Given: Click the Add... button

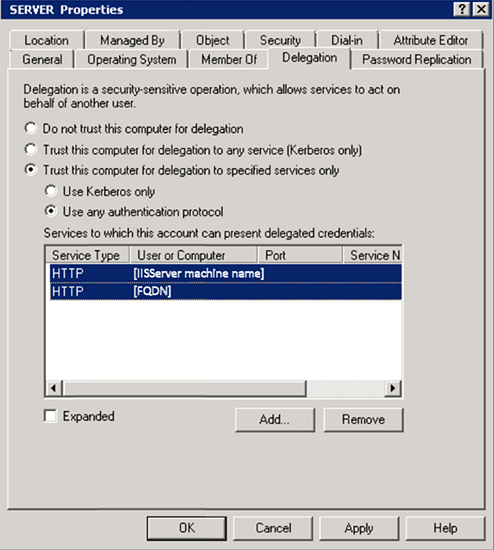Looking at the screenshot, I should pos(275,420).
